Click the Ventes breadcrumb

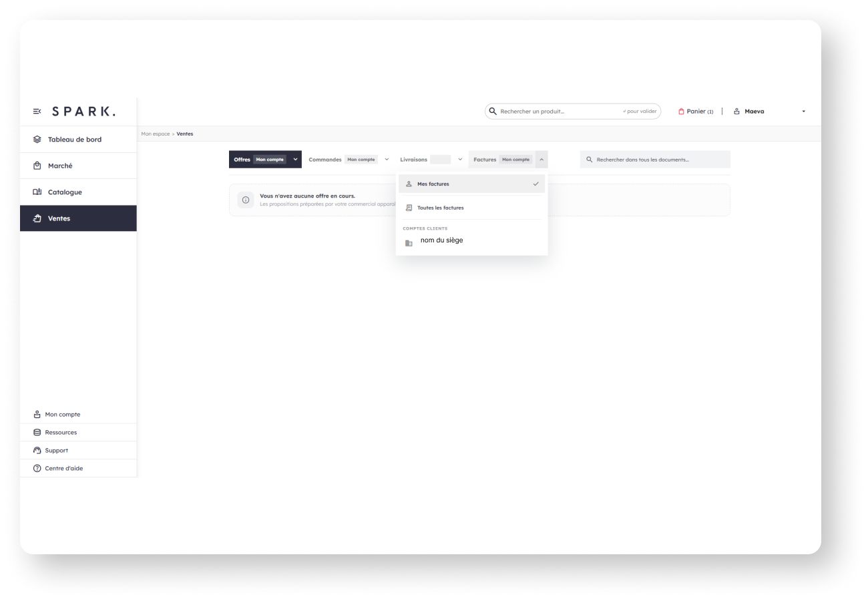pos(185,134)
